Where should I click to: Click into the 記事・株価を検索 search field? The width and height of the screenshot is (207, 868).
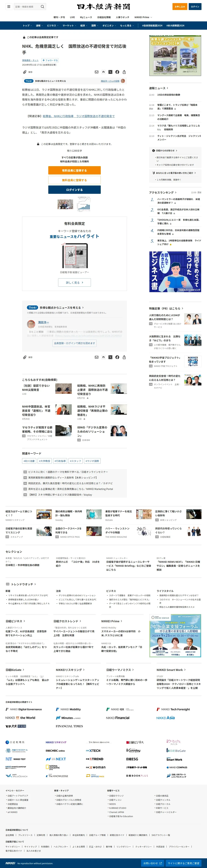[x=27, y=7]
